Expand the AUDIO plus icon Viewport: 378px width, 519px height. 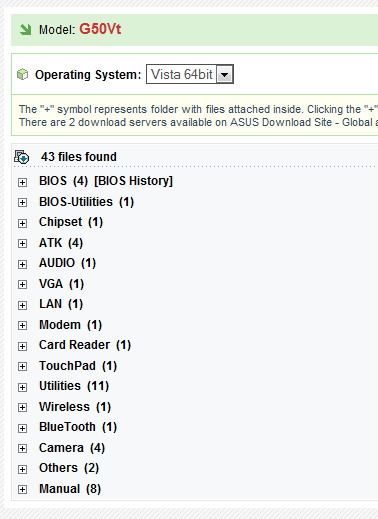tap(22, 264)
